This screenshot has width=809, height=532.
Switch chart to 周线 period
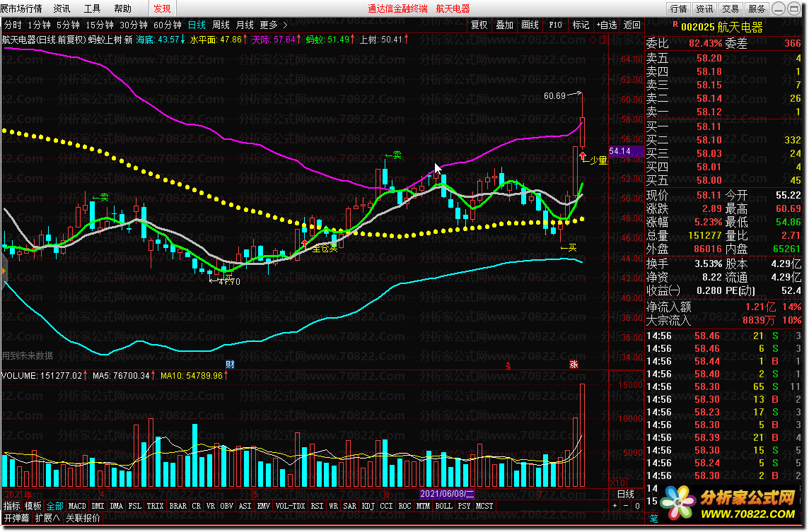pyautogui.click(x=221, y=25)
